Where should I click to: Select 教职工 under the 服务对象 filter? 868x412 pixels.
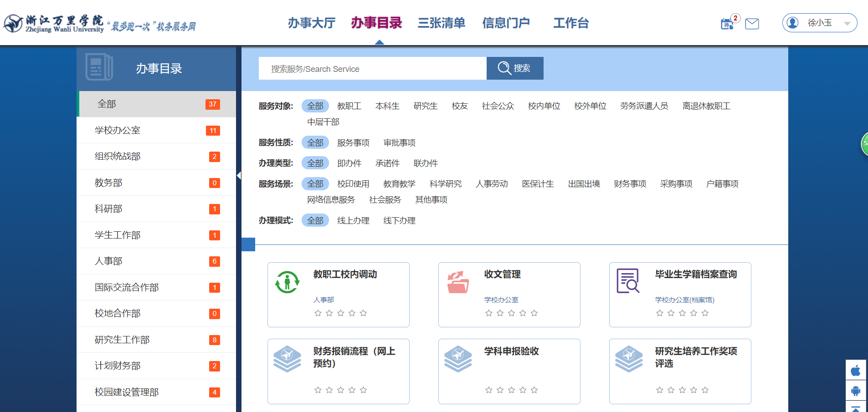click(349, 106)
